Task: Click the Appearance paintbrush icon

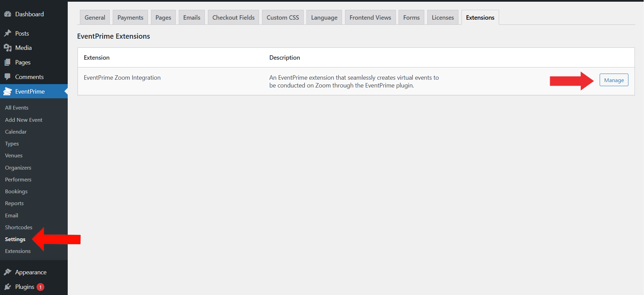Action: tap(7, 272)
